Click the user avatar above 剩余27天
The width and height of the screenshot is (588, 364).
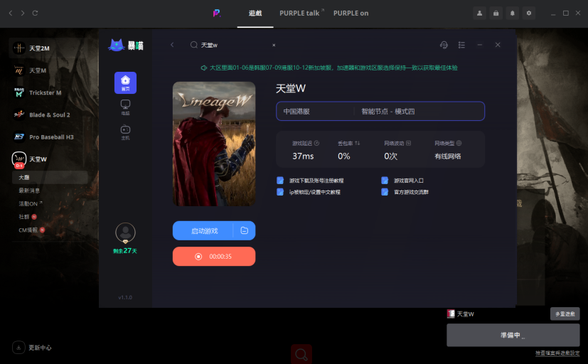click(x=125, y=232)
